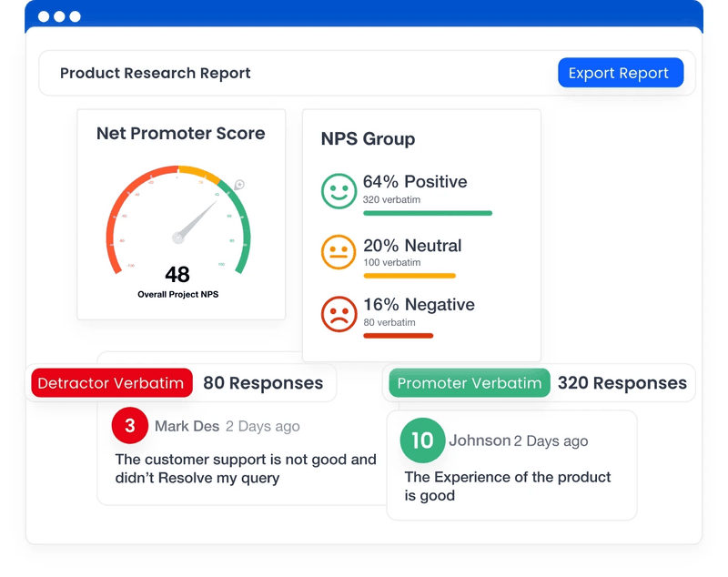Click the Overall Project NPS value 48
Viewport: 728px width, 577px height.
[x=177, y=274]
